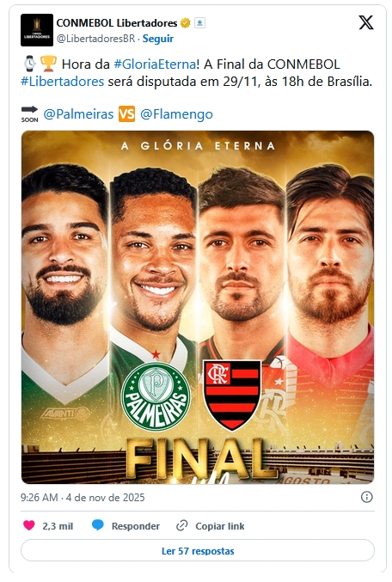
Task: Open the tweet info circle icon
Action: coord(366,497)
